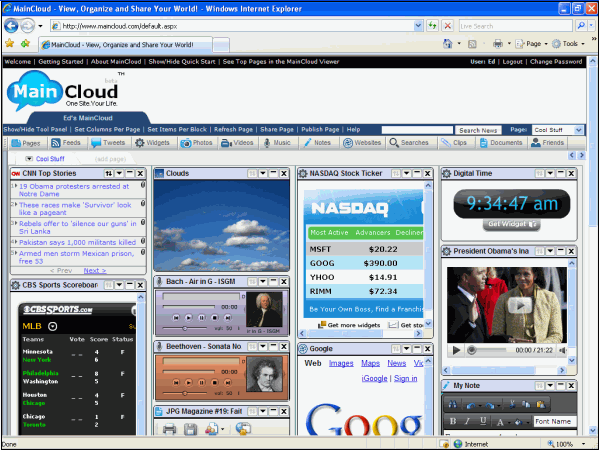
Task: Open the Tweets tool tab
Action: pyautogui.click(x=108, y=143)
